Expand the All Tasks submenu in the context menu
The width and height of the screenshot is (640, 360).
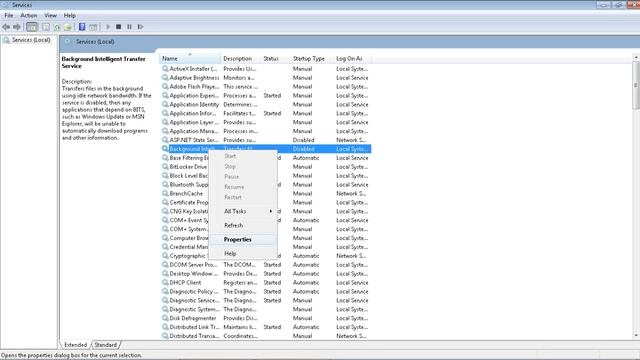tap(243, 211)
